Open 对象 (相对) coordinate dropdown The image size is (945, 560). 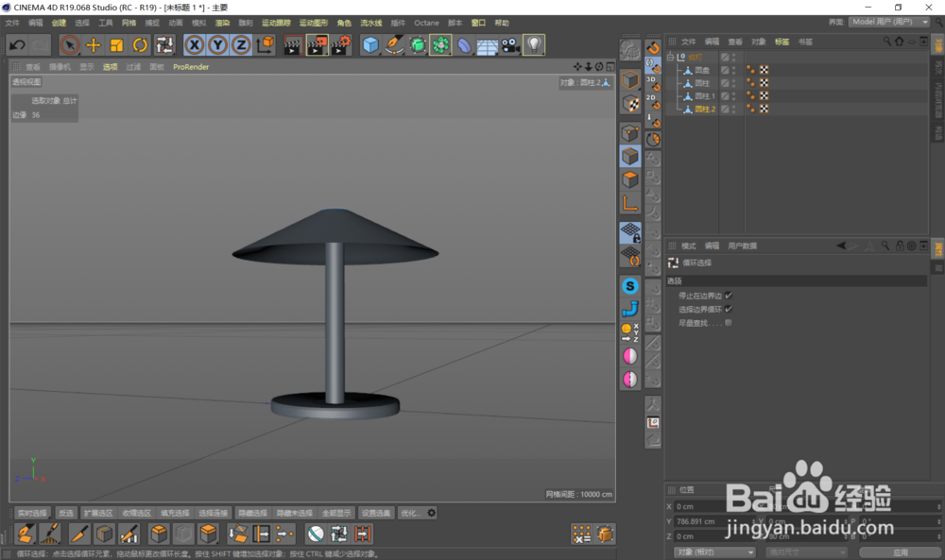click(714, 552)
